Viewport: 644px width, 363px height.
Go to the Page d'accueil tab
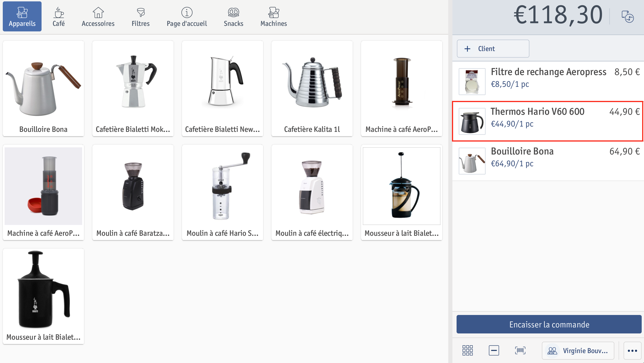point(187,17)
